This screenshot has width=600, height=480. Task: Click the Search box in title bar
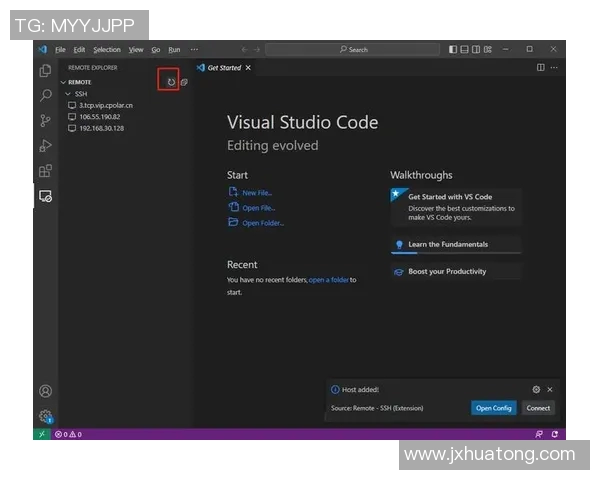click(353, 49)
